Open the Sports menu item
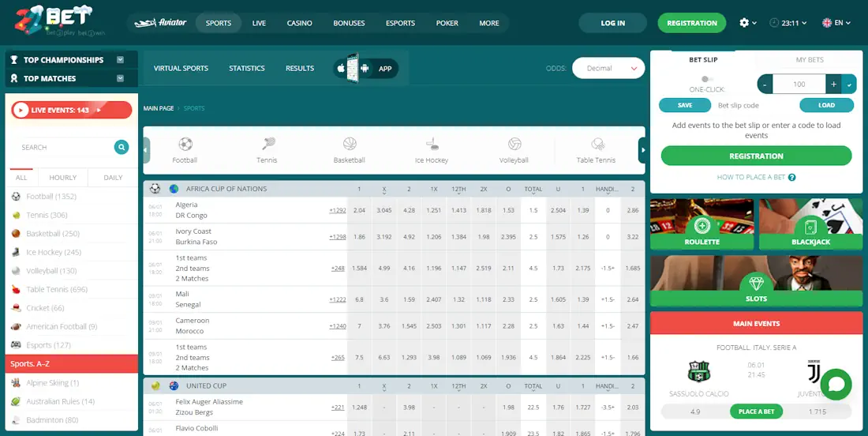Viewport: 868px width, 436px height. (218, 23)
